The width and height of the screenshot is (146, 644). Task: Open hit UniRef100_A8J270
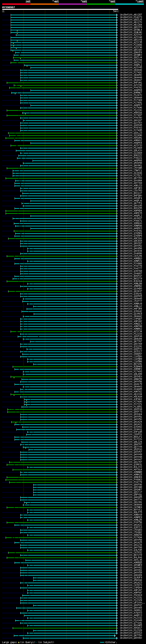131,22
